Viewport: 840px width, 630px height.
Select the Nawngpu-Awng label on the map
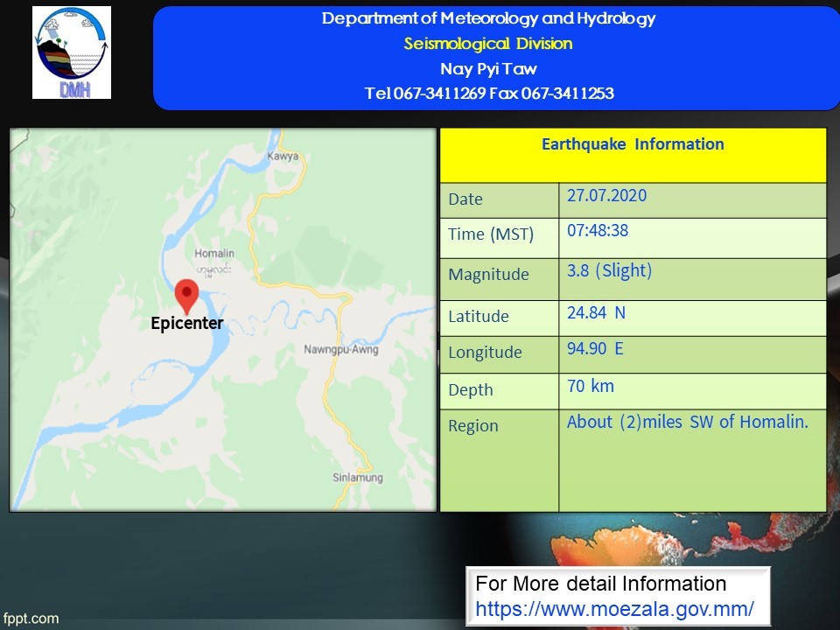pos(340,350)
